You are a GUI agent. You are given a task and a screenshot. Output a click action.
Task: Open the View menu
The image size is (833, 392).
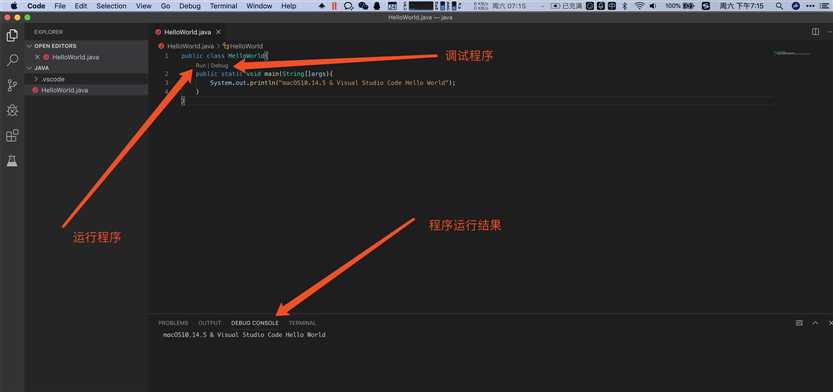point(143,6)
